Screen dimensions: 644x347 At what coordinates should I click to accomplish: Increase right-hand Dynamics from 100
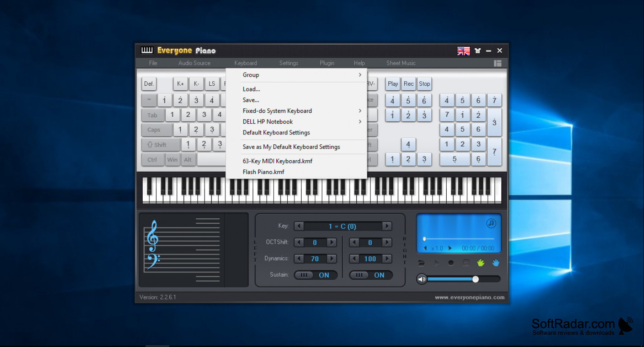pyautogui.click(x=387, y=259)
